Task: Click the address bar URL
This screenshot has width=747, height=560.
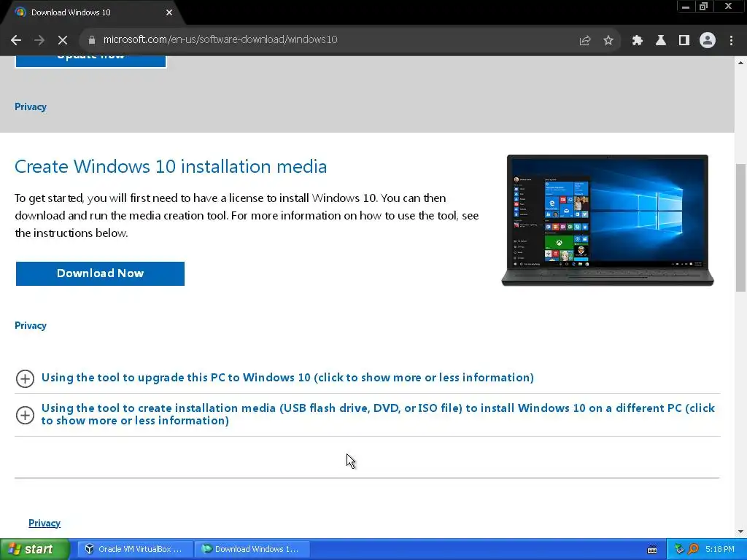Action: point(220,39)
